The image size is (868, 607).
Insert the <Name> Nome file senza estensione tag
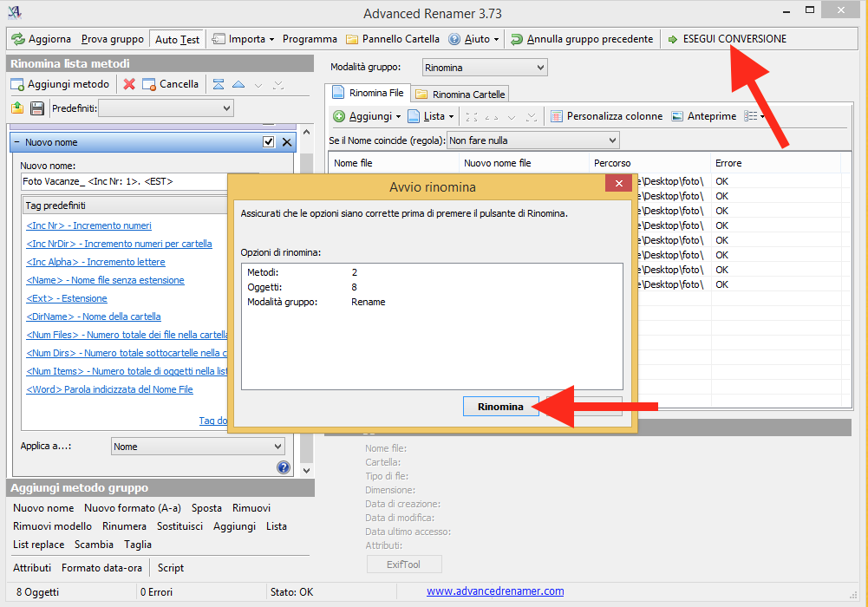click(105, 281)
